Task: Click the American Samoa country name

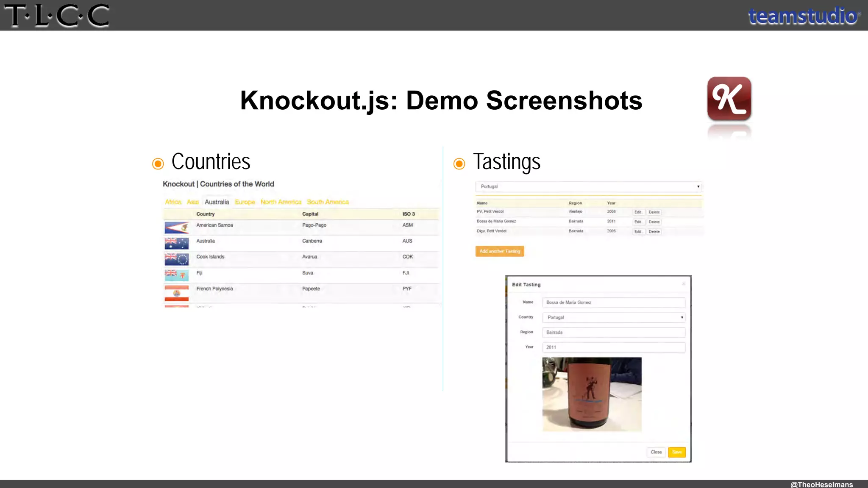Action: pyautogui.click(x=214, y=225)
